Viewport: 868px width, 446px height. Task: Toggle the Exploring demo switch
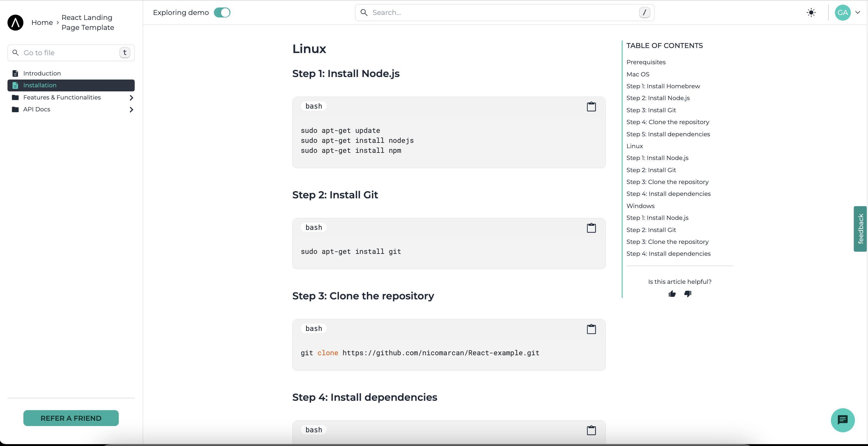coord(222,13)
